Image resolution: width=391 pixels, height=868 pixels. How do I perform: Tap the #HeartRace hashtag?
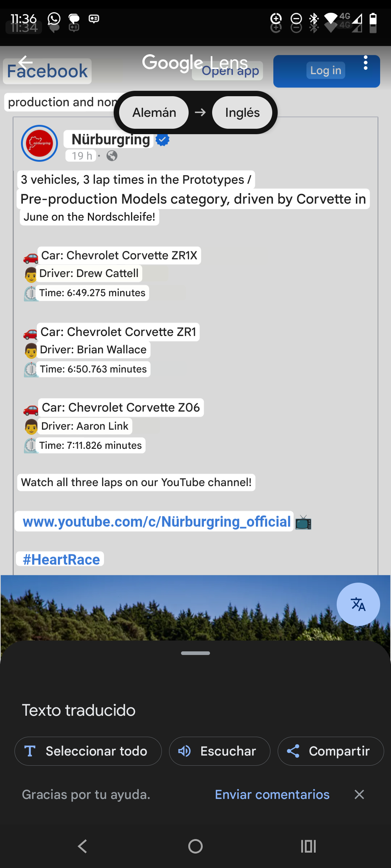(x=61, y=559)
